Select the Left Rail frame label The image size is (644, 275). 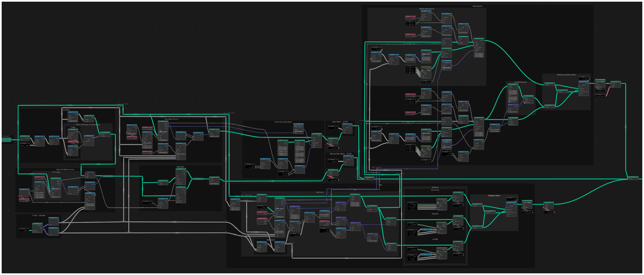click(435, 239)
